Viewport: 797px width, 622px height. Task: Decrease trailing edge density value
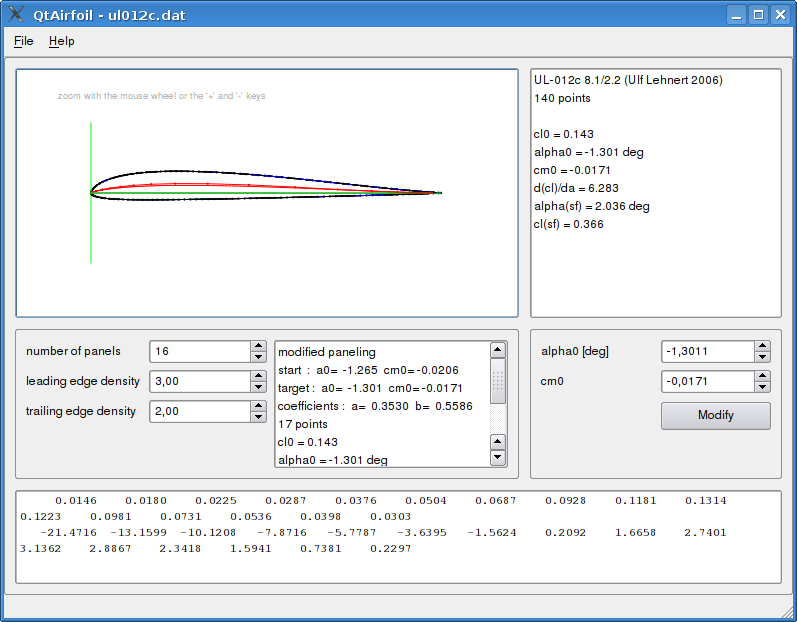coord(258,417)
